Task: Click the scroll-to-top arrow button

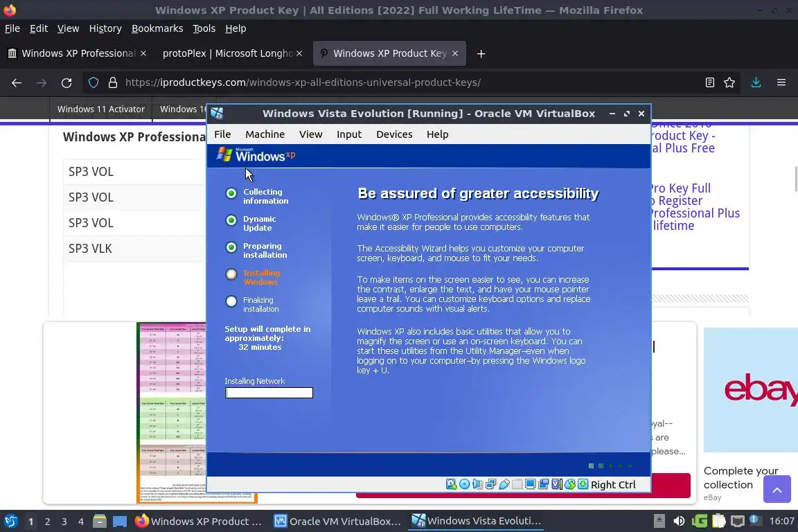Action: pyautogui.click(x=777, y=489)
